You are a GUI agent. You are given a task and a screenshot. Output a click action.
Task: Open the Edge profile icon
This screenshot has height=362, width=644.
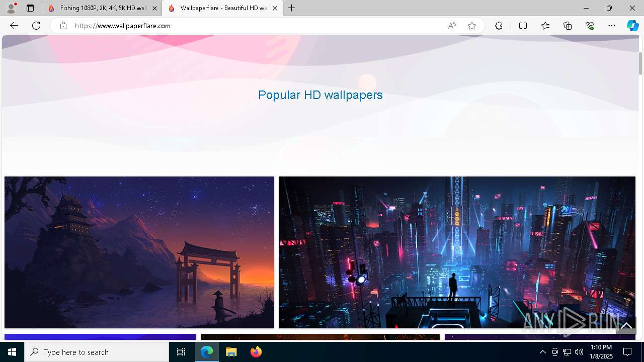coord(11,8)
